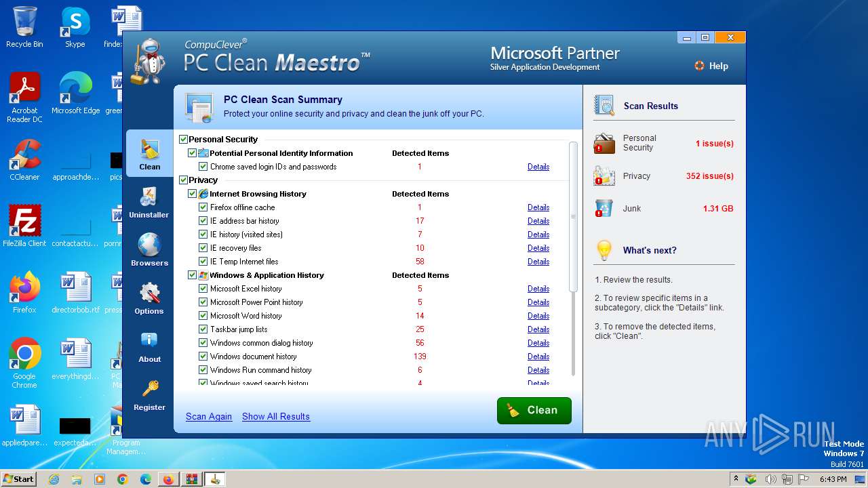Uncheck Microsoft Word history
Screen dimensions: 868x488
click(203, 316)
